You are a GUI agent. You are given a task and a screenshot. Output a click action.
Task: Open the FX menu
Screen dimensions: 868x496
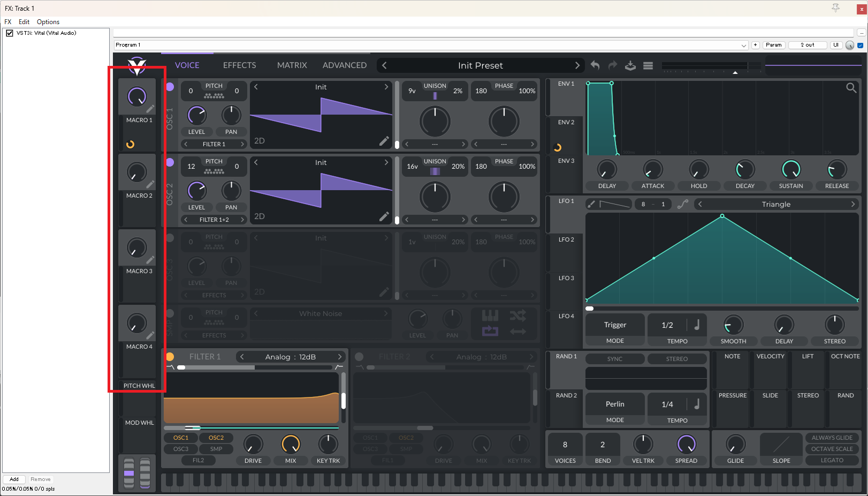[x=8, y=22]
